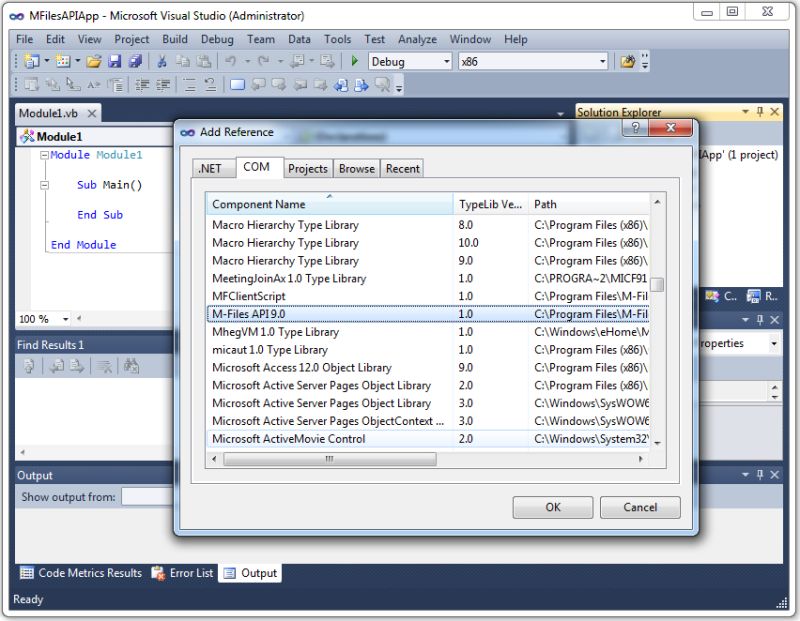
Task: Click the Add New Item toolbar icon
Action: pos(63,61)
